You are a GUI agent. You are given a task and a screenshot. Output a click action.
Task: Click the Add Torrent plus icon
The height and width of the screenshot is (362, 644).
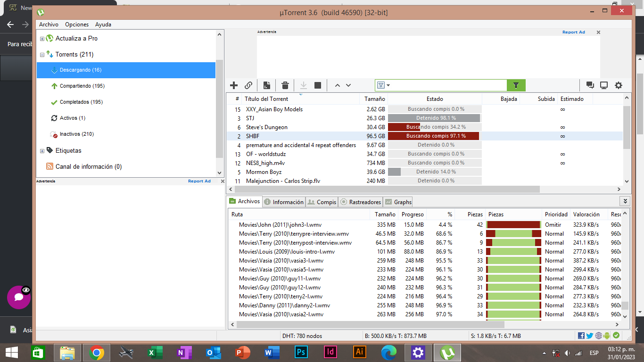234,85
